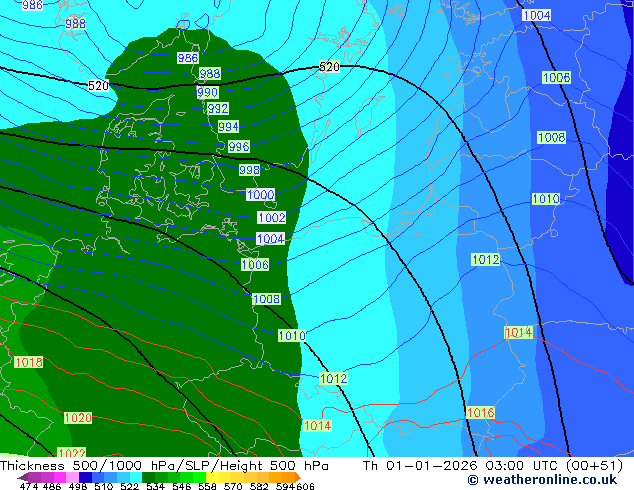Screen dimensions: 634x490
Task: Click the red 1020 isobar label
Action: point(78,417)
